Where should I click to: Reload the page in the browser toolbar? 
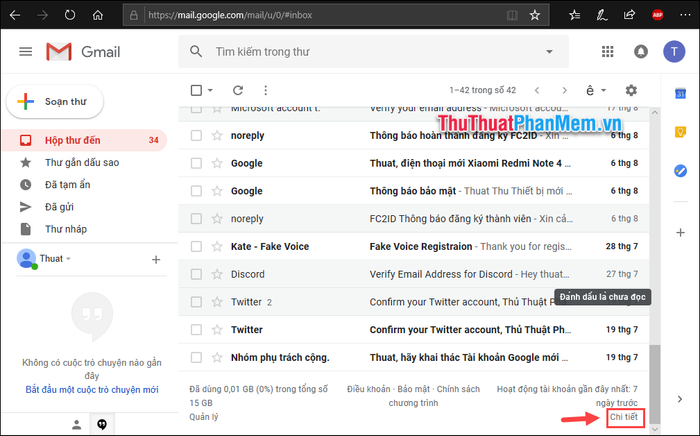70,15
